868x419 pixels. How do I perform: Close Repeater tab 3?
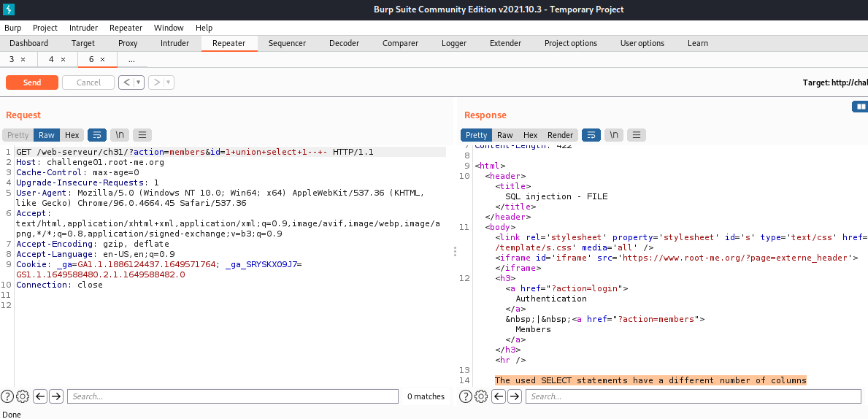pos(23,59)
